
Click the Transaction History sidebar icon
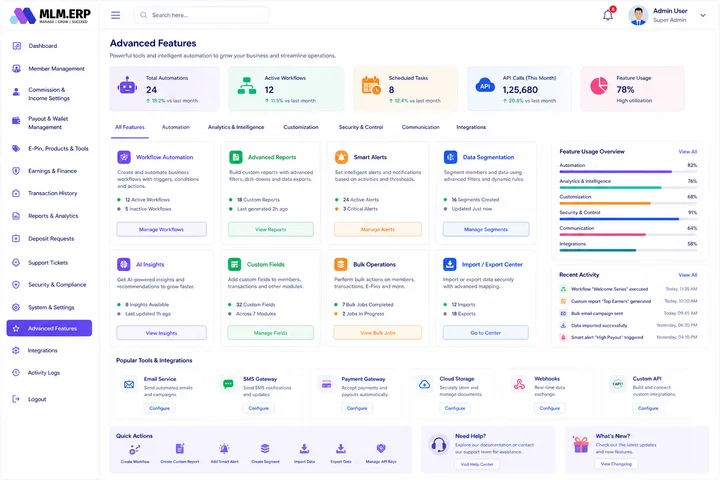[x=16, y=193]
